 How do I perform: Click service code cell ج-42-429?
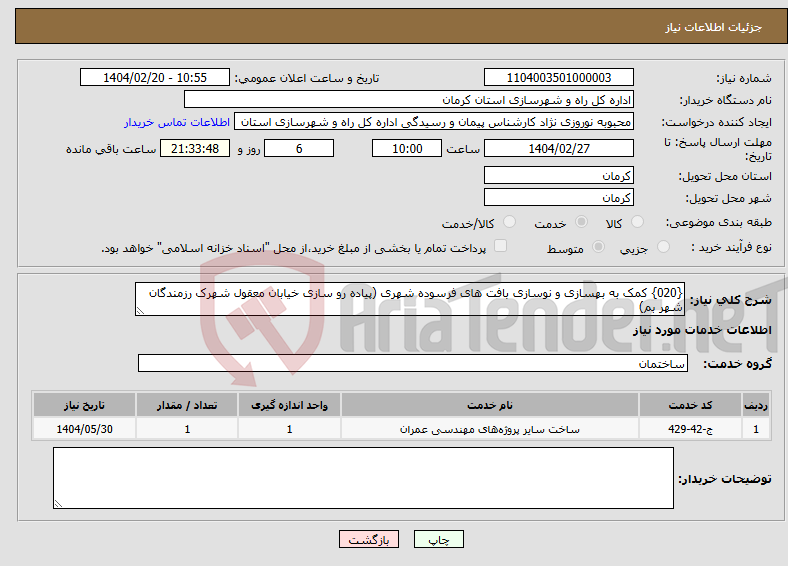click(x=691, y=429)
